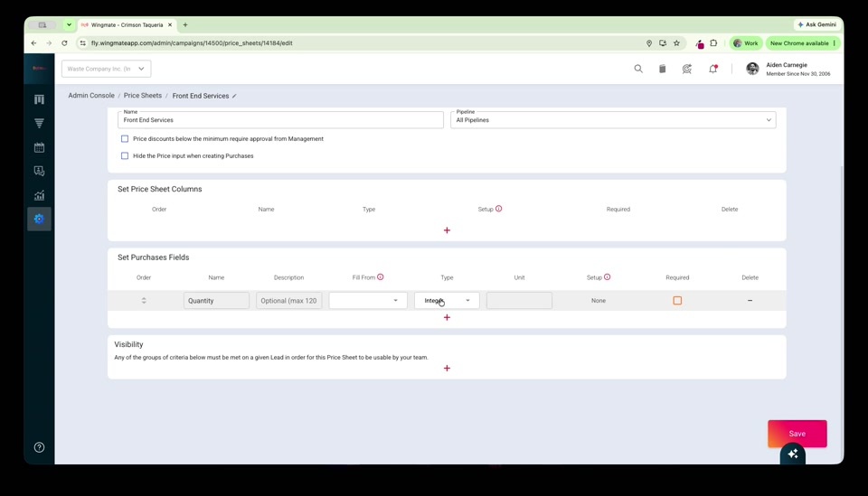Bookmark this page with the star icon
Image resolution: width=868 pixels, height=496 pixels.
pyautogui.click(x=676, y=43)
